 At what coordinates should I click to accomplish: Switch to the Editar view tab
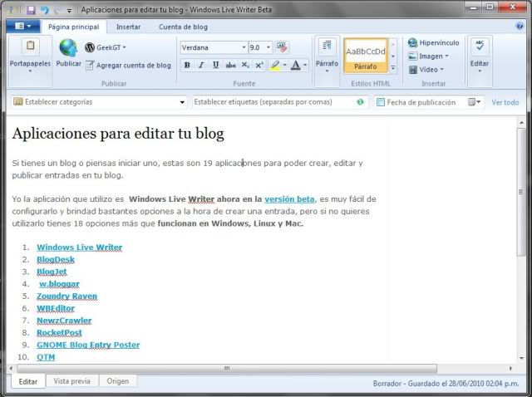click(28, 382)
